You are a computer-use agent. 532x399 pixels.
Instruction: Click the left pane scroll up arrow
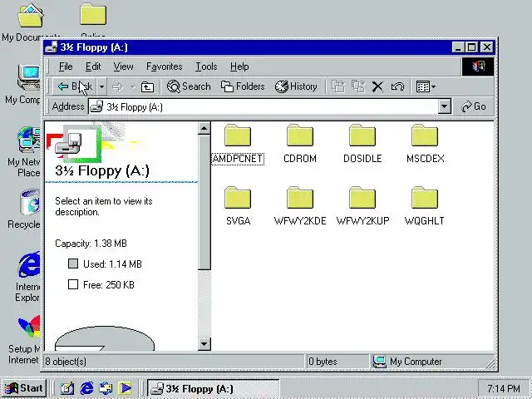[x=204, y=128]
